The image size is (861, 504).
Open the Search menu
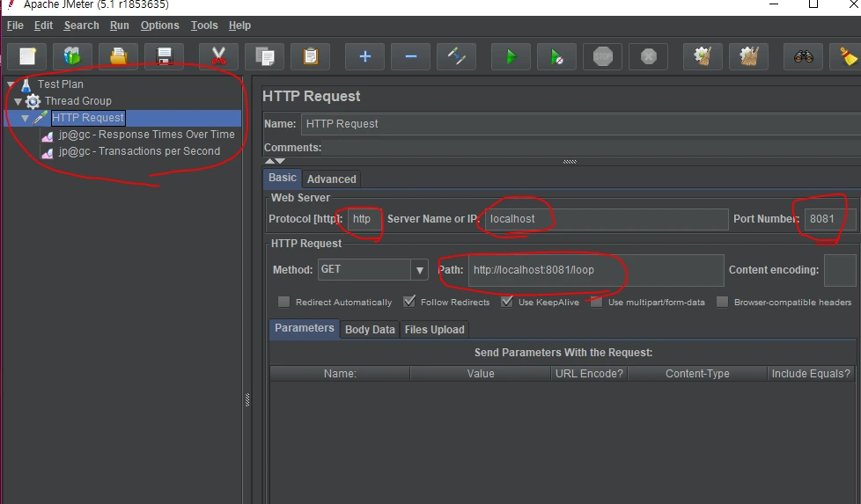pyautogui.click(x=81, y=26)
